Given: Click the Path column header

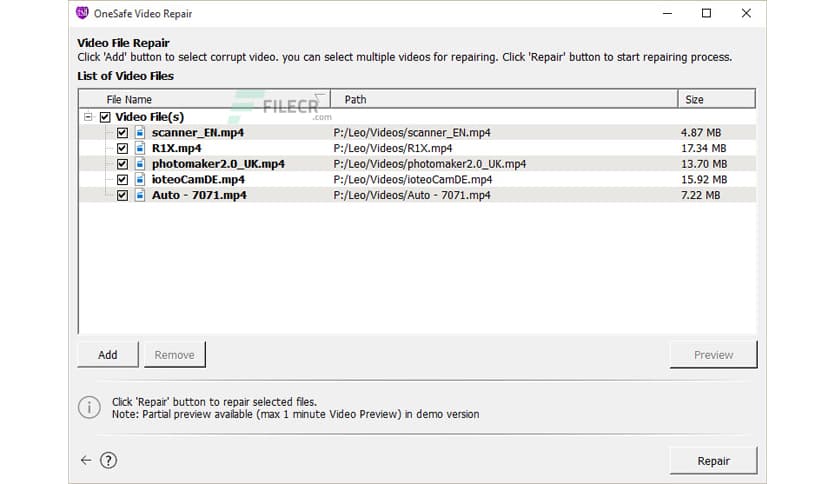Looking at the screenshot, I should tap(504, 100).
